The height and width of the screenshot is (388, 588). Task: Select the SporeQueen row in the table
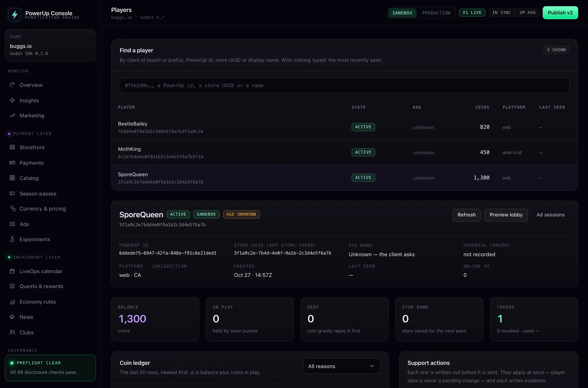click(344, 178)
